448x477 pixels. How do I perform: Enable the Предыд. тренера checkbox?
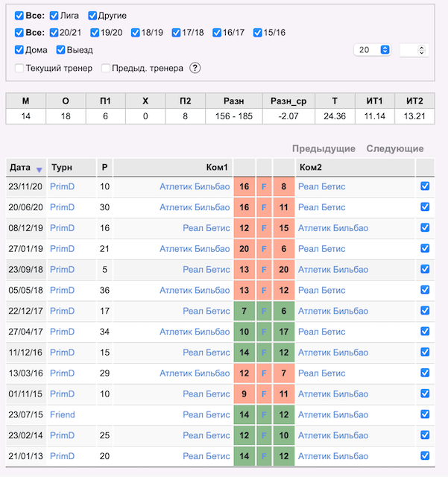coord(106,68)
